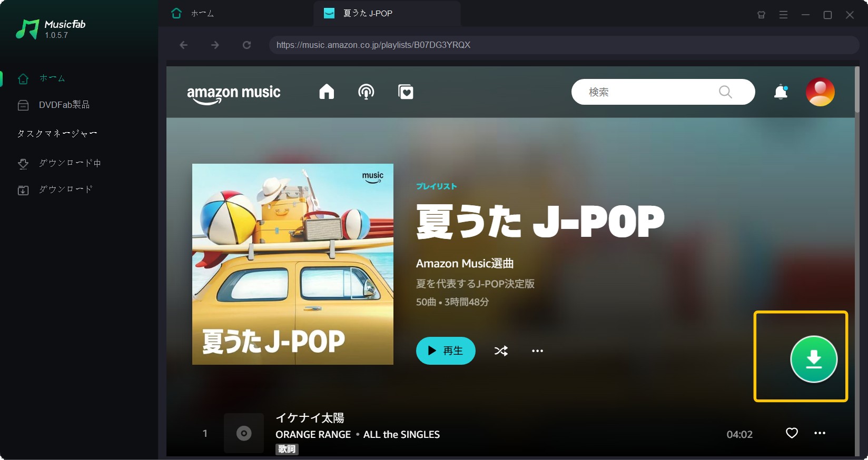Image resolution: width=868 pixels, height=460 pixels.
Task: Select ホーム in the sidebar
Action: pos(52,78)
